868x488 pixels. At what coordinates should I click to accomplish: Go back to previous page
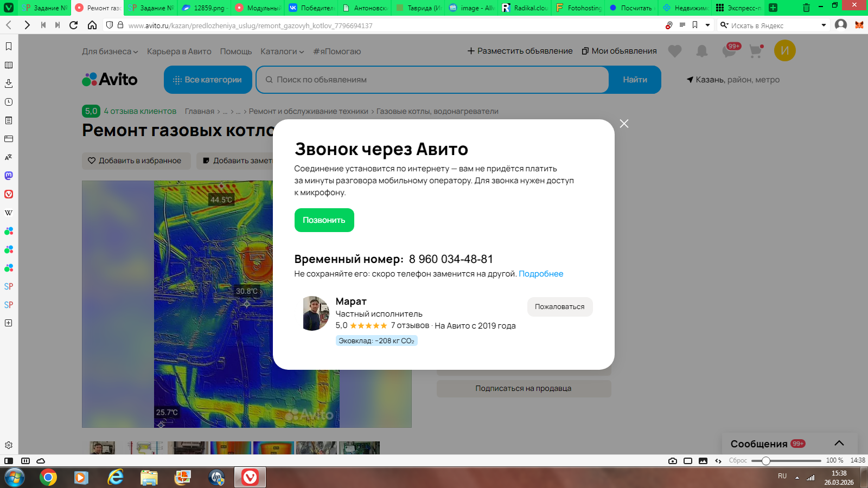[9, 25]
